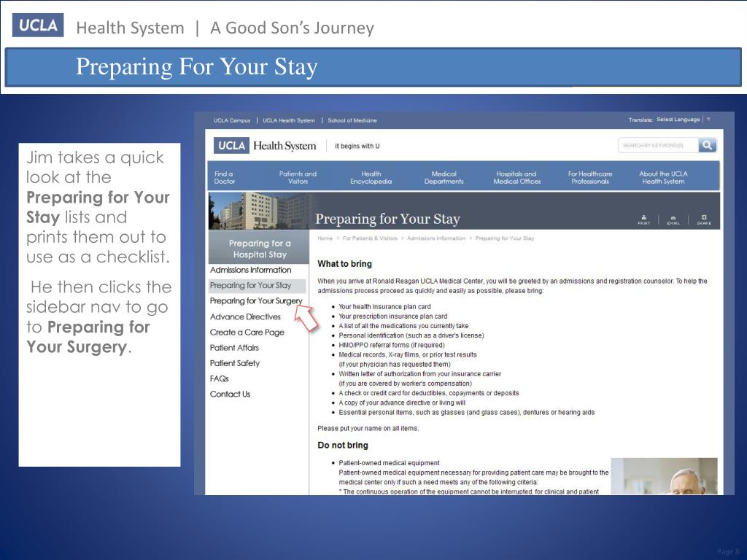Open Contact Us sidebar link
This screenshot has height=560, width=747.
[x=230, y=394]
